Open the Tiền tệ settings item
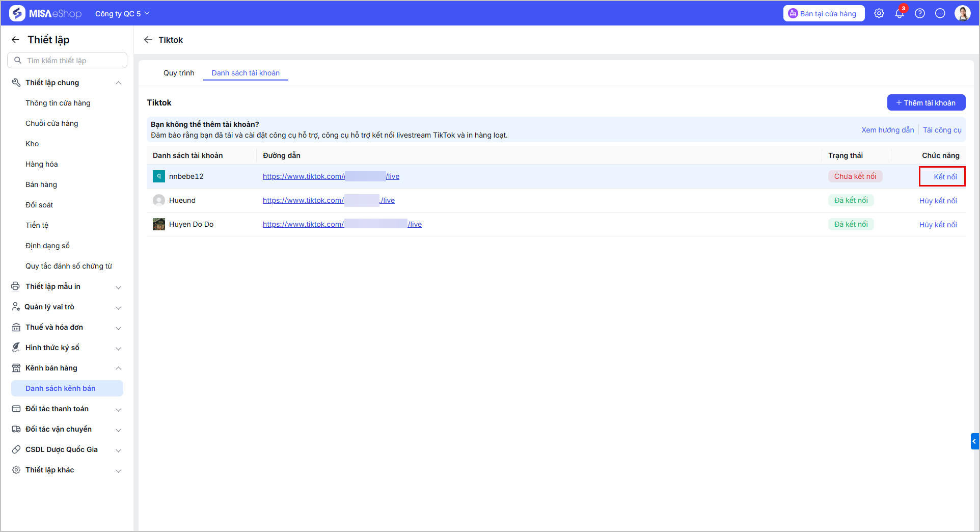The width and height of the screenshot is (980, 532). [37, 225]
